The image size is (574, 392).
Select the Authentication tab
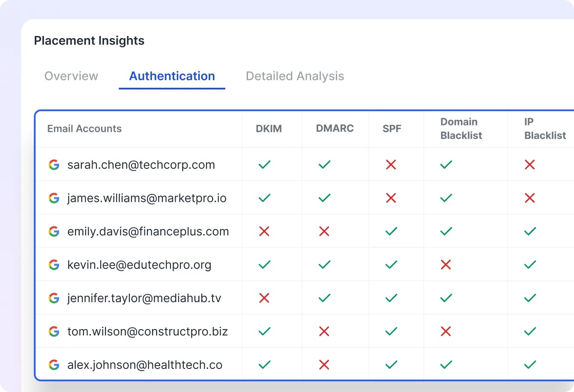(x=172, y=76)
